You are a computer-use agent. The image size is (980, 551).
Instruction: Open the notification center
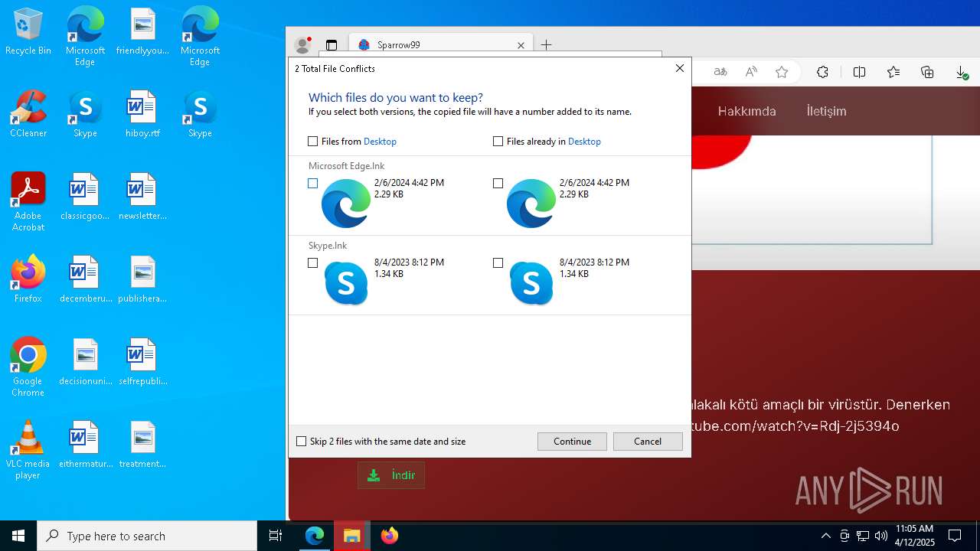[x=955, y=536]
